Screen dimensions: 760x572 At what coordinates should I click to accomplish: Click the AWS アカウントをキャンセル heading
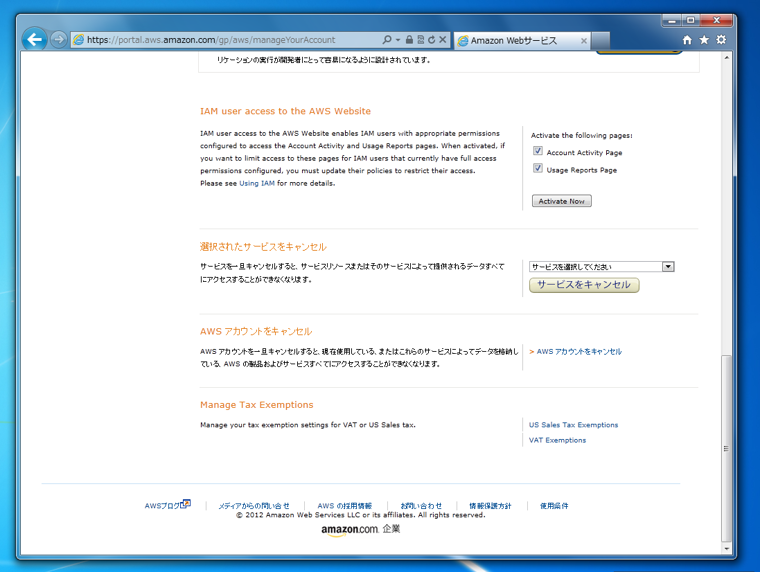(256, 332)
